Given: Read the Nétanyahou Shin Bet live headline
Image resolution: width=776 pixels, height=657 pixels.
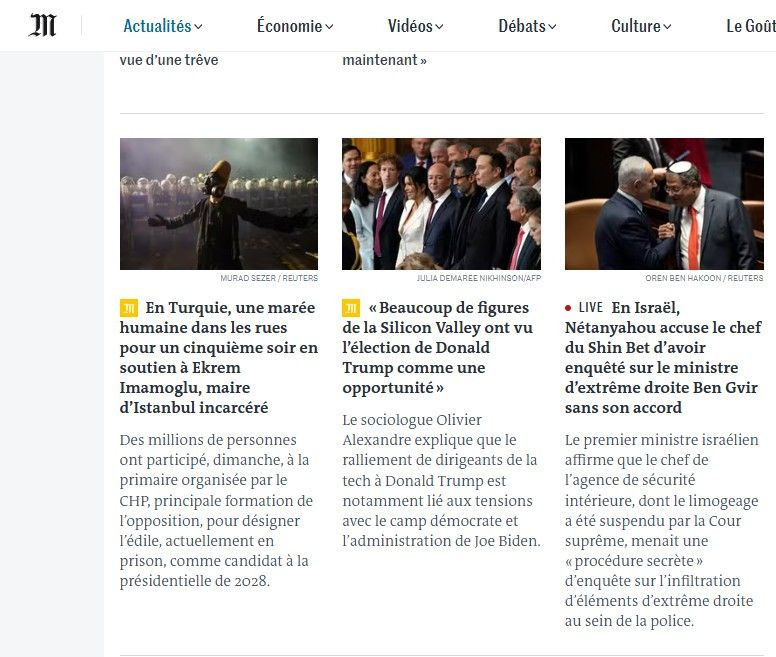Looking at the screenshot, I should click(x=663, y=357).
